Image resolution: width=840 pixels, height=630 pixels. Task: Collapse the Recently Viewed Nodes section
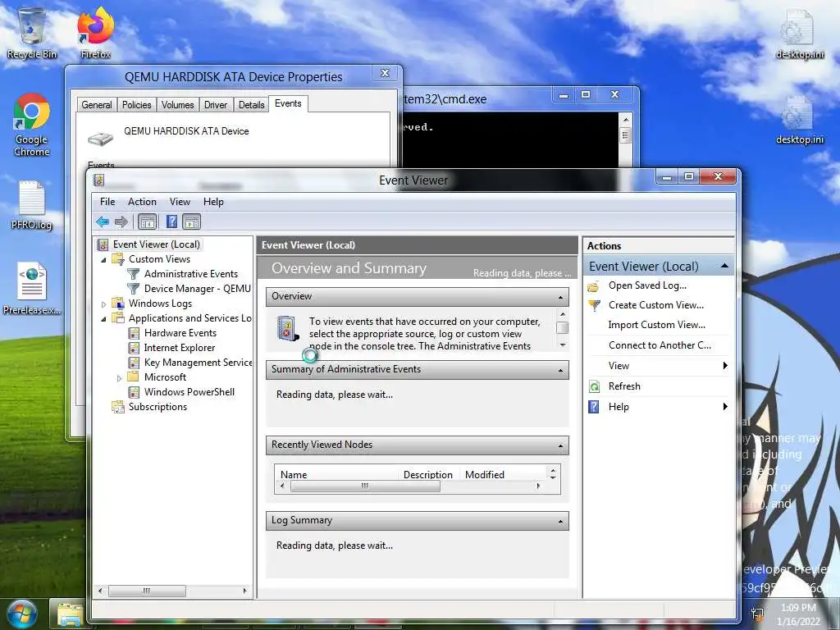pyautogui.click(x=560, y=445)
